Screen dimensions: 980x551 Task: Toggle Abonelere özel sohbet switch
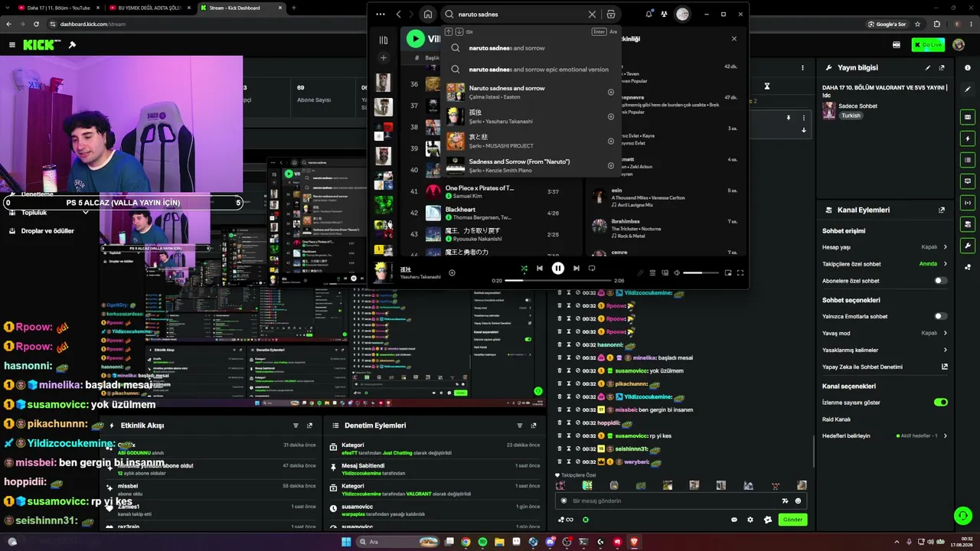click(941, 281)
